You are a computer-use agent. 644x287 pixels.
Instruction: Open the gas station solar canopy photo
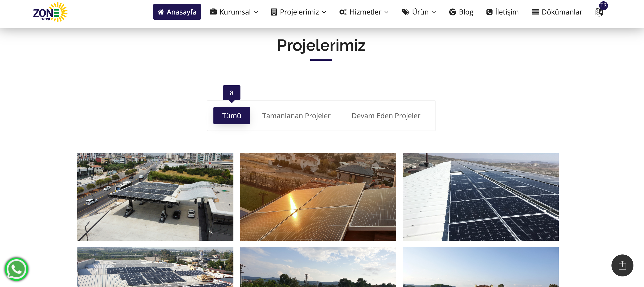155,197
